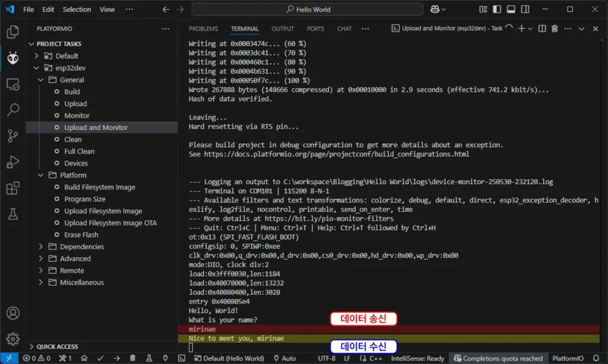Click Serial Monitor plug icon in status bar
This screenshot has width=608, height=364.
coord(165,358)
